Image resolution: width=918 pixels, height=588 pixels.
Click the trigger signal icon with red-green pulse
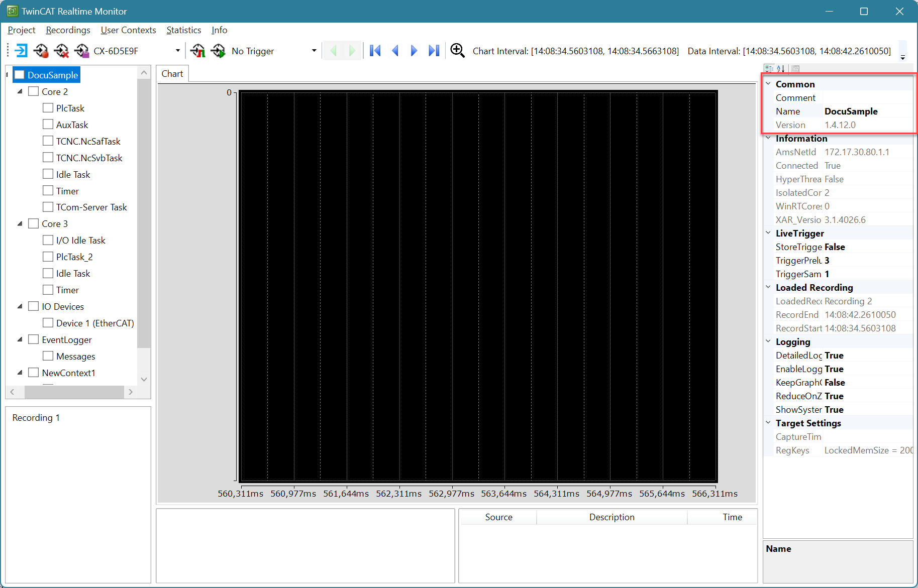[x=197, y=51]
